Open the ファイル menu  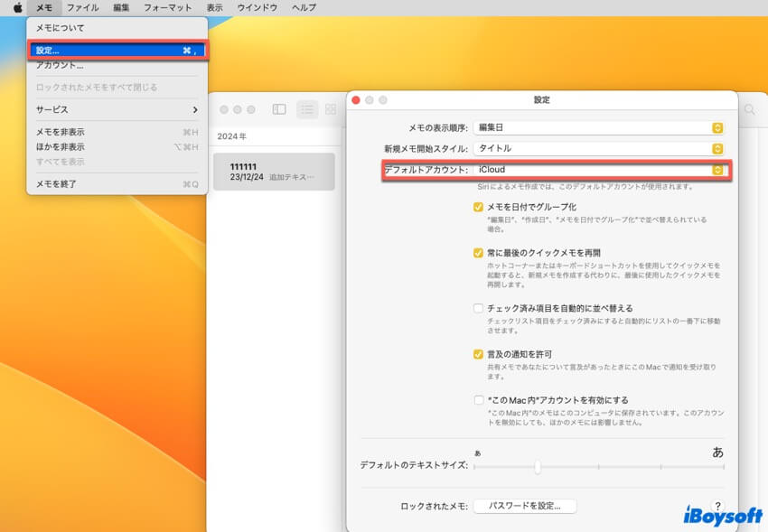tap(83, 7)
